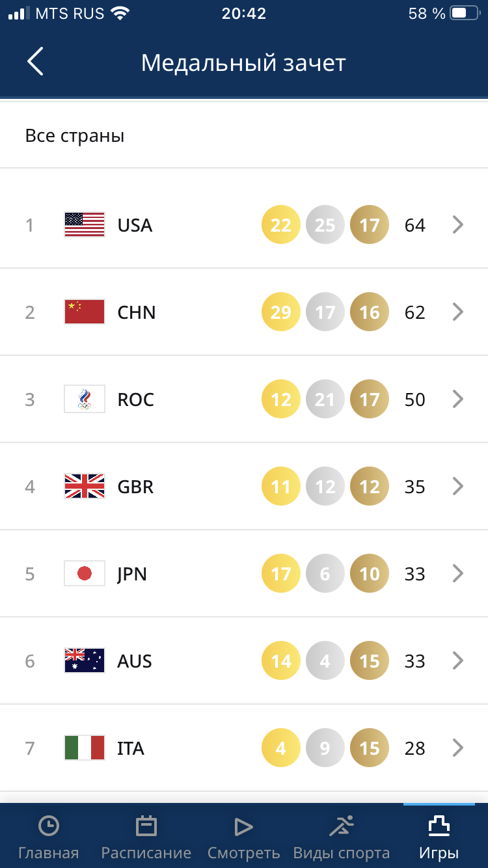Image resolution: width=488 pixels, height=868 pixels.
Task: Tap the USA flag icon
Action: pos(85,225)
